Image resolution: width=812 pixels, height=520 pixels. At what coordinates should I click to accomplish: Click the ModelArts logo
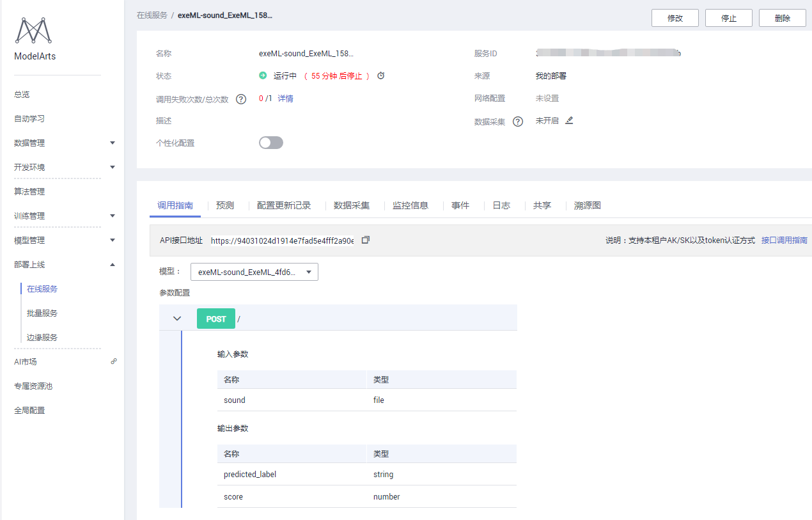[33, 29]
